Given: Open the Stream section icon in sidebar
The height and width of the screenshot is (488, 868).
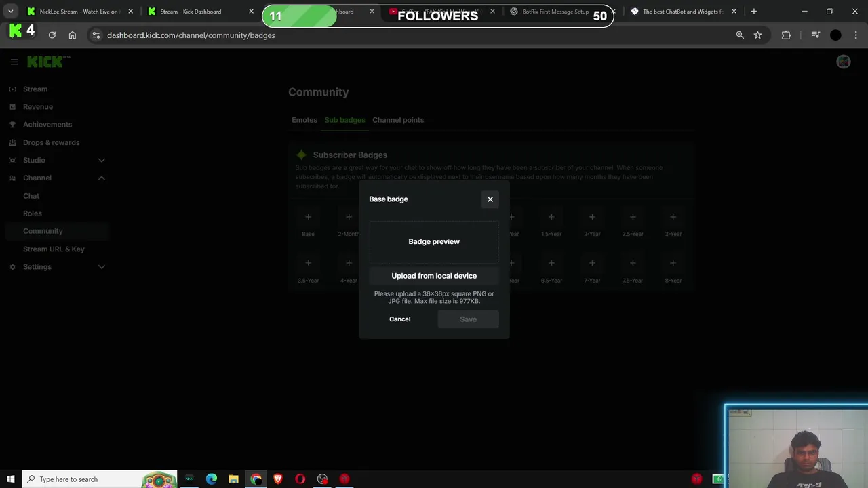Looking at the screenshot, I should [12, 89].
